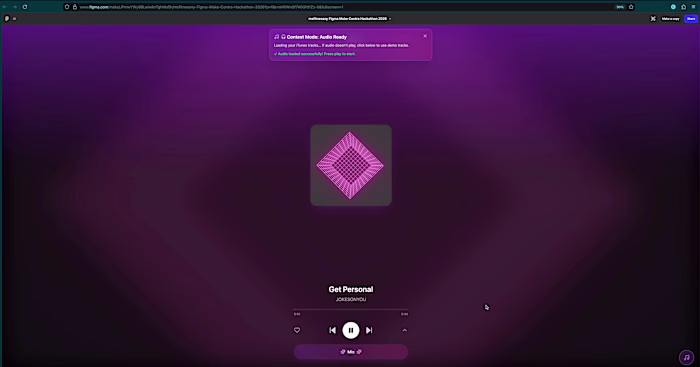Reload the page in the browser
Viewport: 700px width, 367px height.
(25, 7)
